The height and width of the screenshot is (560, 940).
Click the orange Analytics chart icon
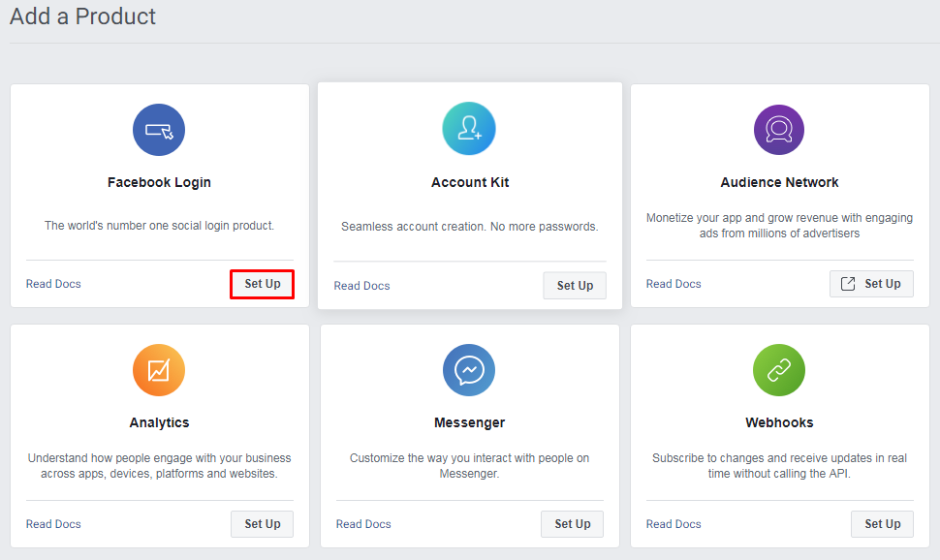pos(159,370)
